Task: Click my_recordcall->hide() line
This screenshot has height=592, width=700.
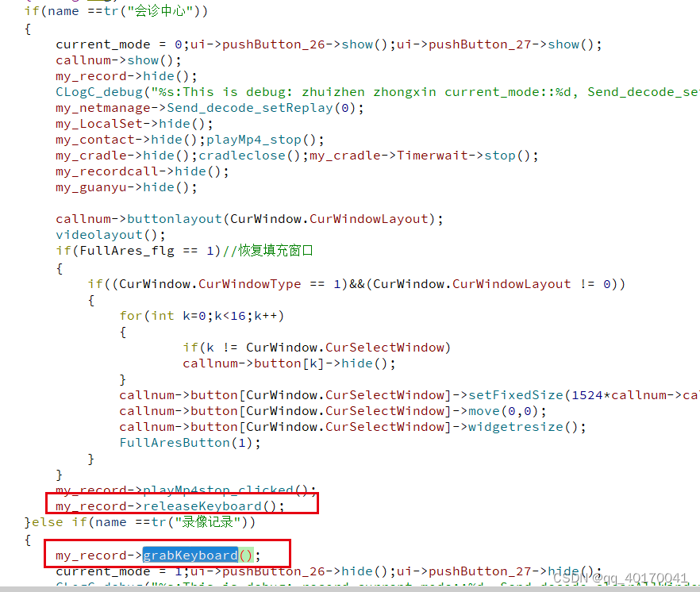Action: point(142,171)
